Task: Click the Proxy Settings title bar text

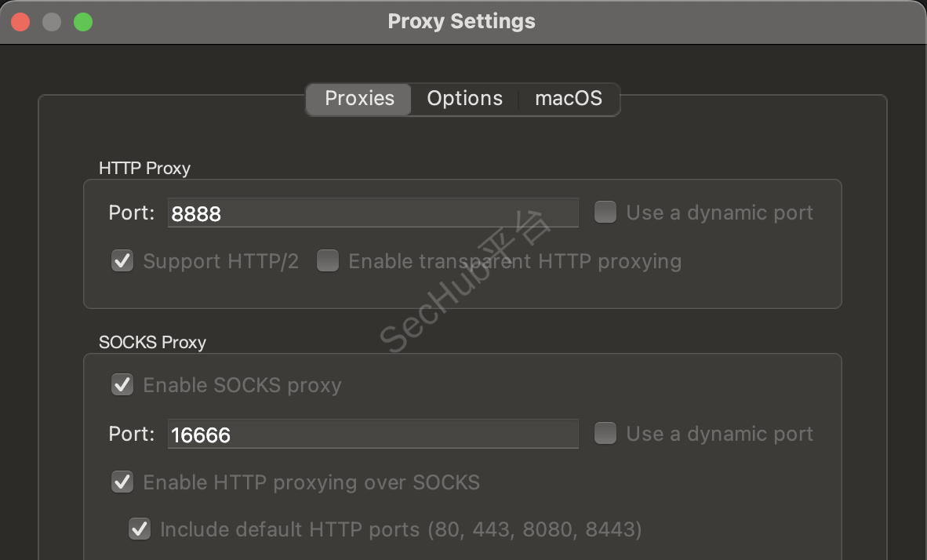Action: (461, 21)
